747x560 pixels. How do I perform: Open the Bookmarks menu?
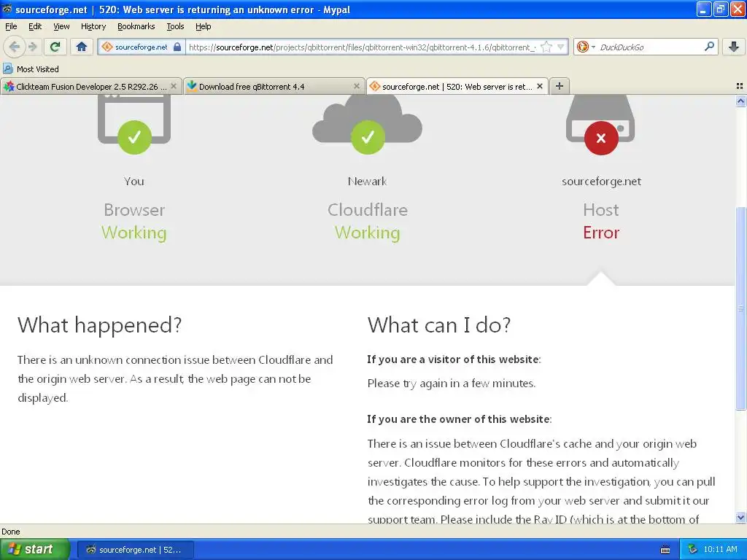(136, 26)
